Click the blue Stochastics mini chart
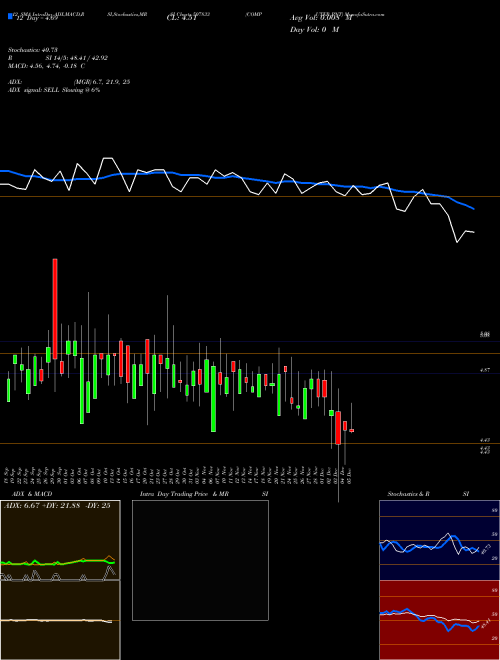Screen dimensions: 500x660 (x=437, y=540)
